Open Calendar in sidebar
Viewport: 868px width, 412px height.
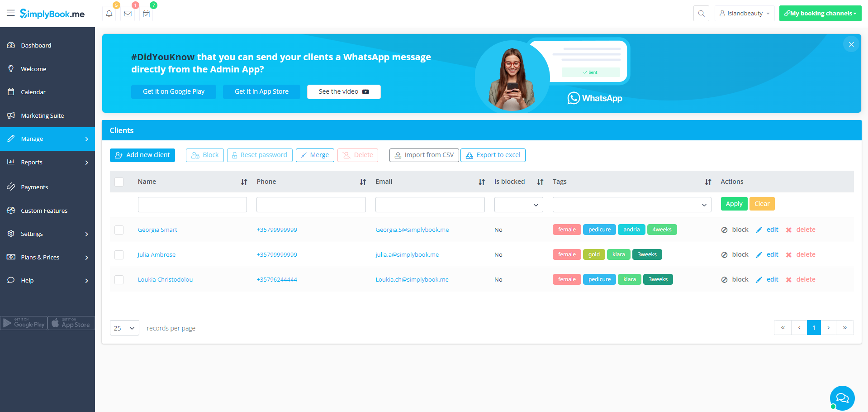point(47,92)
